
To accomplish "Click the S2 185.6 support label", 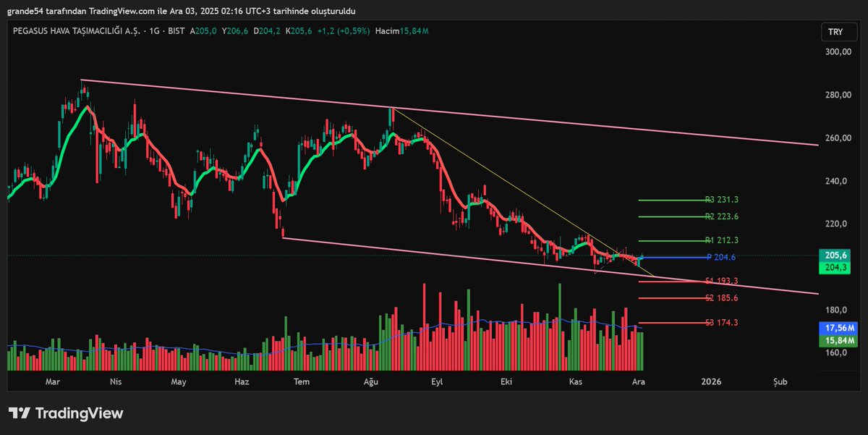I will 722,297.
